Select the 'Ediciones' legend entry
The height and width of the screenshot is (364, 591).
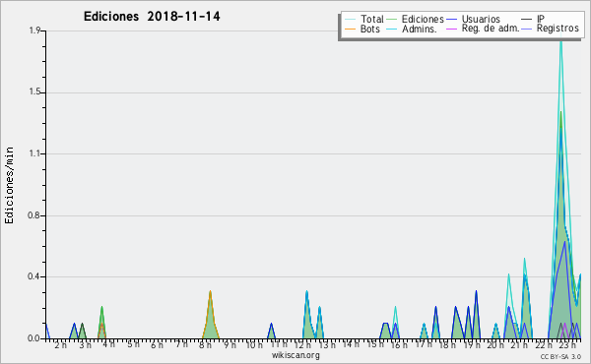pos(416,19)
